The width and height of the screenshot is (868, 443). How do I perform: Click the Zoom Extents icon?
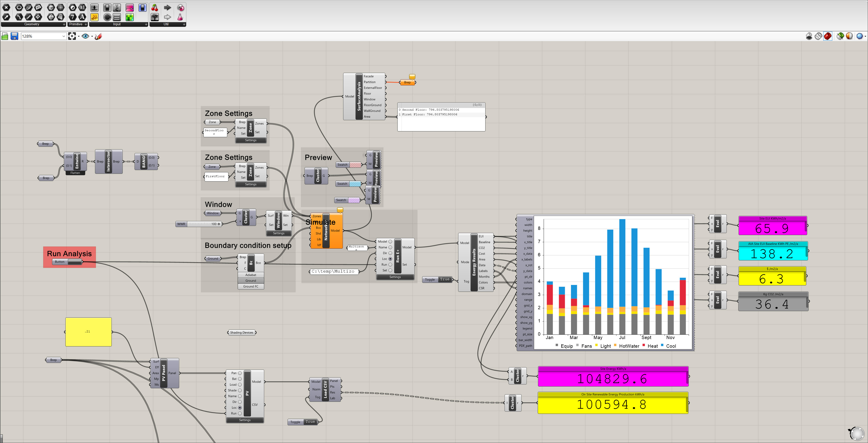tap(72, 36)
